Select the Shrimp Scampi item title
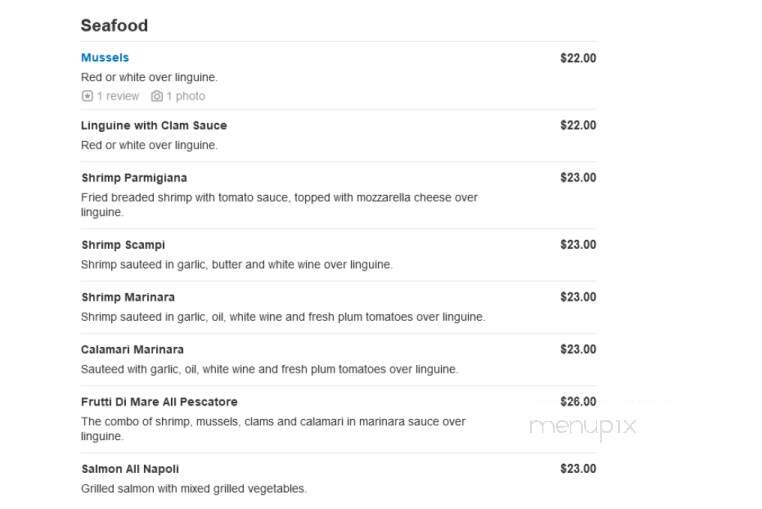Viewport: 762px width, 509px height. pyautogui.click(x=123, y=245)
